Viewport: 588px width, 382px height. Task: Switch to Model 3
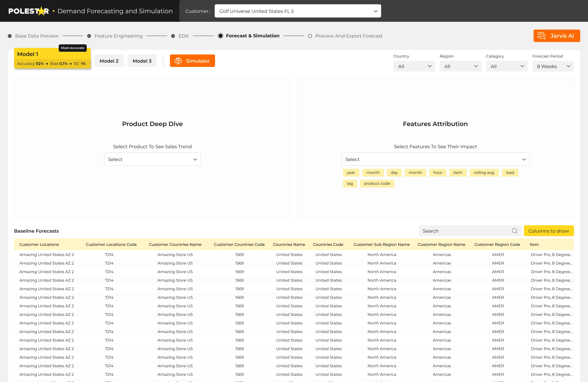(142, 60)
